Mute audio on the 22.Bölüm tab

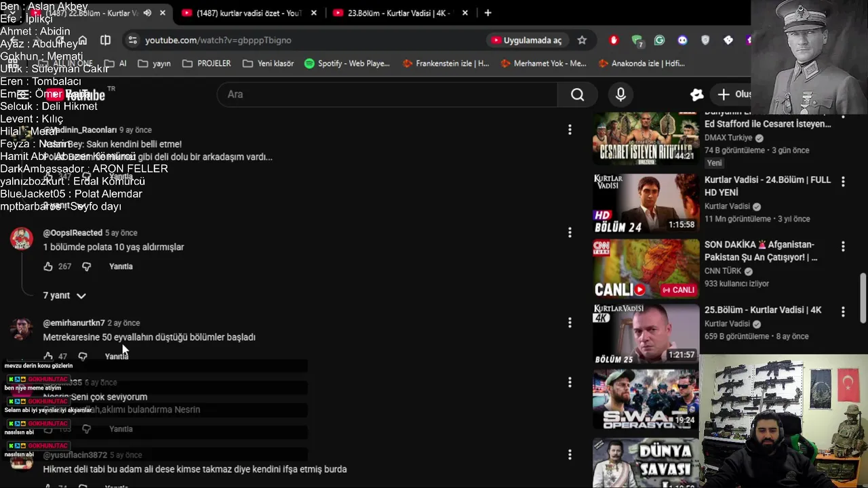point(147,13)
